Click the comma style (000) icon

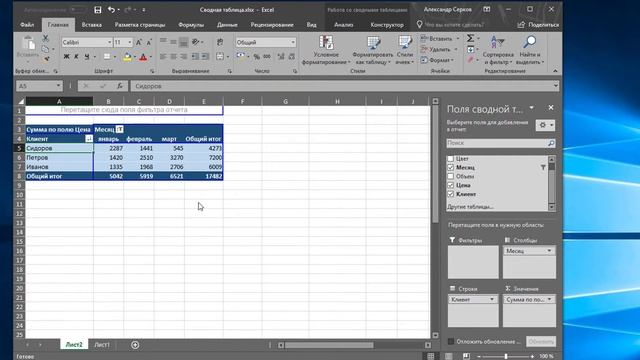pyautogui.click(x=267, y=57)
